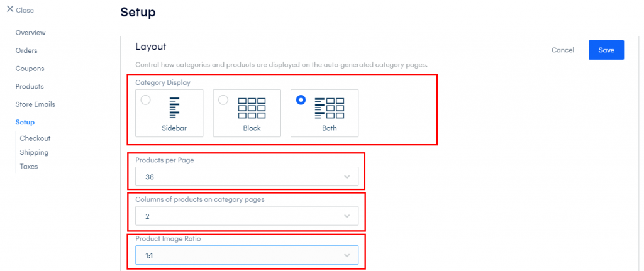The image size is (644, 271).
Task: Click the Category Display label
Action: click(163, 82)
